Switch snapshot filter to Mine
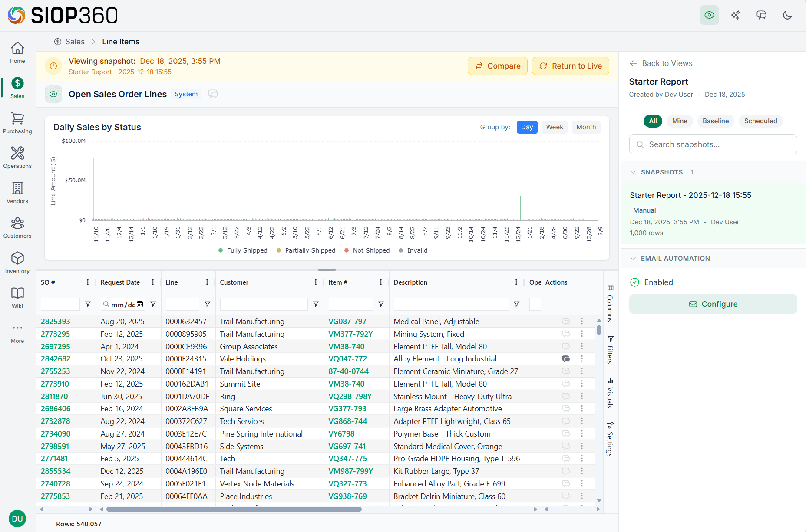This screenshot has height=532, width=806. [x=679, y=121]
